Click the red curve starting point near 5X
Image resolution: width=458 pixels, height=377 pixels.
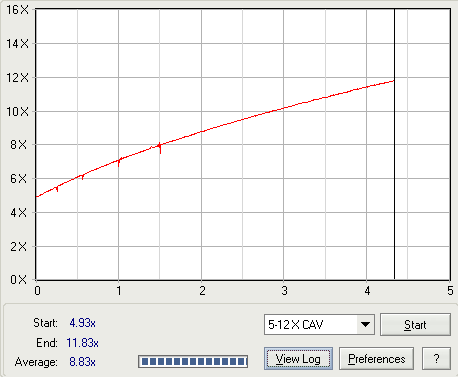pyautogui.click(x=37, y=197)
